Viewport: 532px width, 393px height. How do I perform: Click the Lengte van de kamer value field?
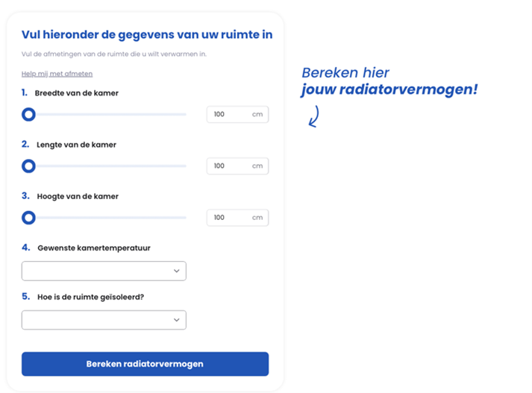tap(237, 166)
